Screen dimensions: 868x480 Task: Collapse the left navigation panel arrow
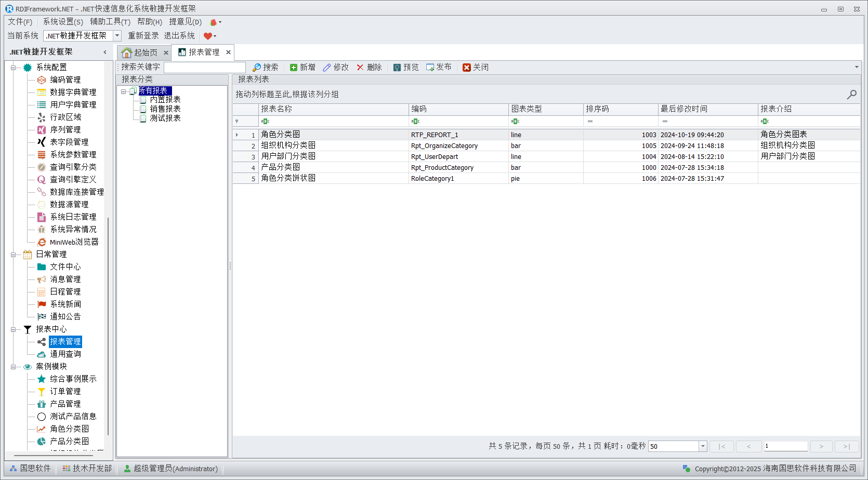[x=105, y=52]
